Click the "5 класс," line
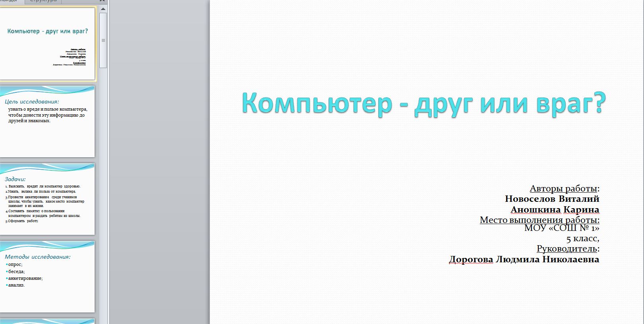Screen dimensions: 644x324 [x=583, y=238]
